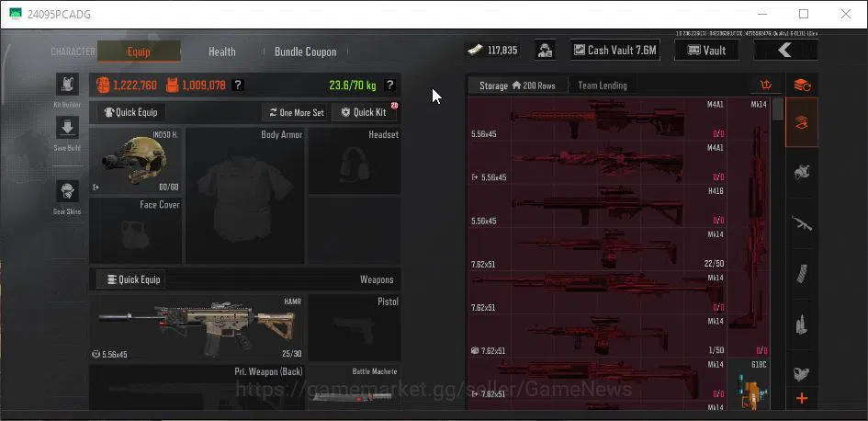The height and width of the screenshot is (421, 868).
Task: Click the cash stack icon beside 117,835
Action: [475, 51]
